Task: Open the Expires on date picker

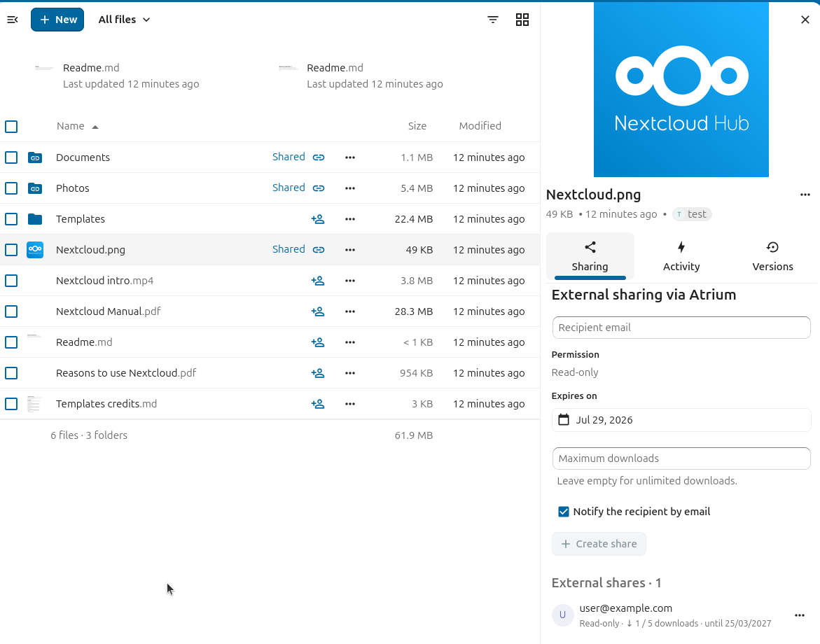Action: pos(681,420)
